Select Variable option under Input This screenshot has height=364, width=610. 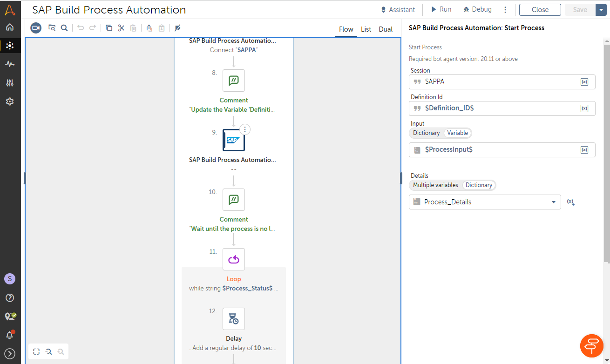click(x=457, y=133)
